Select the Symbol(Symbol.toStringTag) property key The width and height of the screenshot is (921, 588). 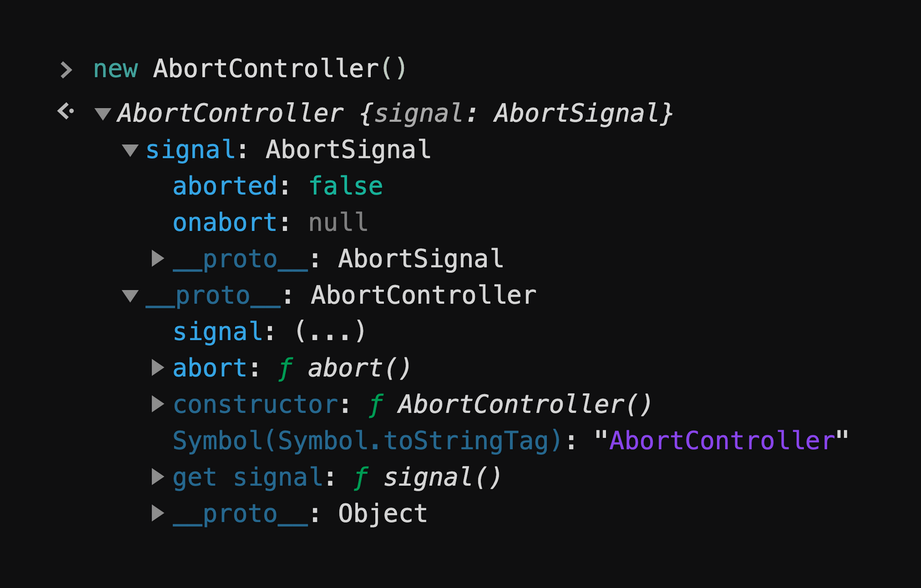(x=367, y=441)
